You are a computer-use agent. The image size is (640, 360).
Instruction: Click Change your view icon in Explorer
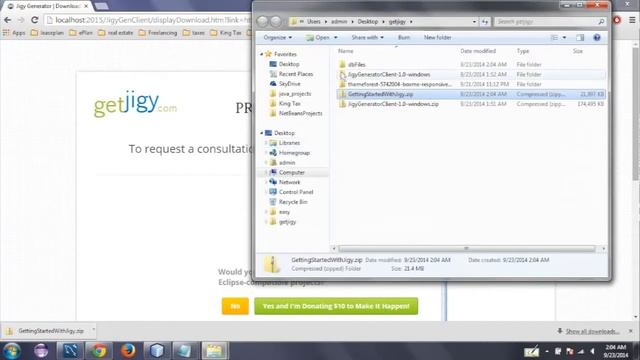[554, 38]
